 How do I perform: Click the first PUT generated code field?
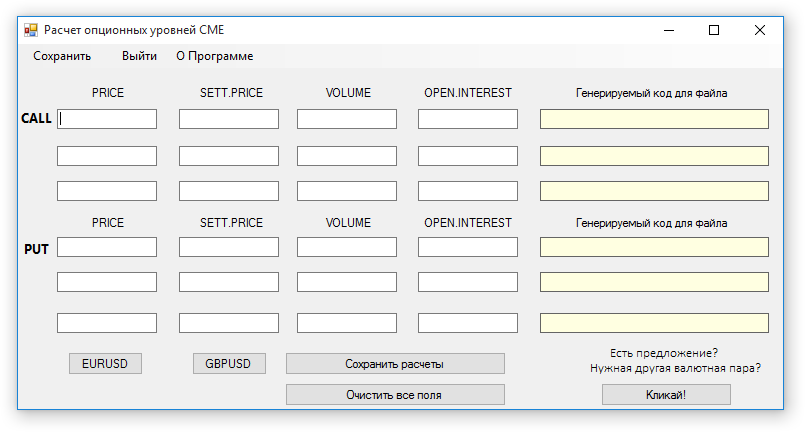coord(654,247)
